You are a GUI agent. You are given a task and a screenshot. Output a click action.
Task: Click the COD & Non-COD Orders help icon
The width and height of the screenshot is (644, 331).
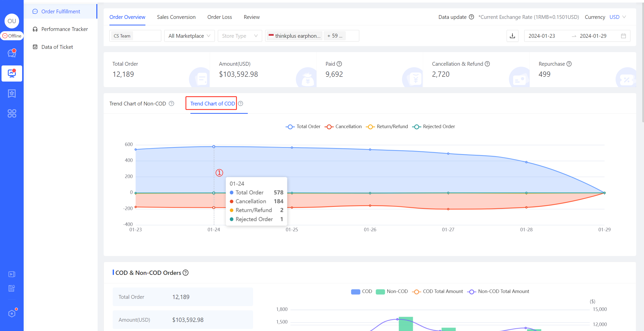pos(186,273)
